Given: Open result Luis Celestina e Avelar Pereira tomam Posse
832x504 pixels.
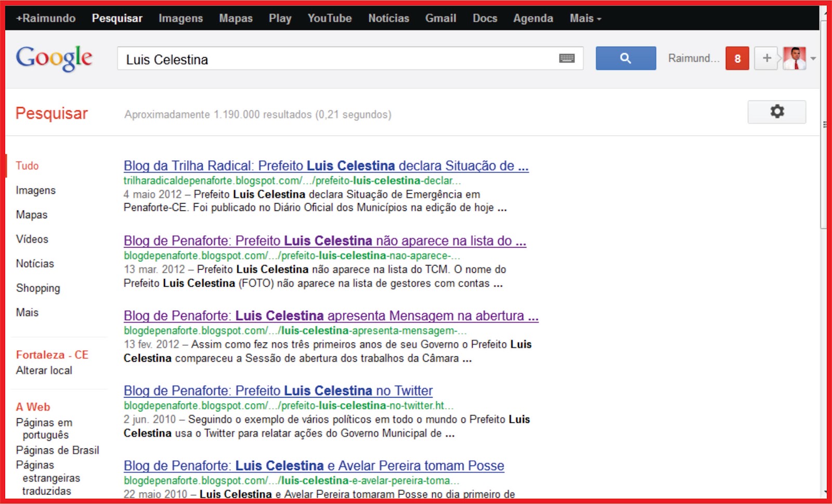Looking at the screenshot, I should coord(314,466).
